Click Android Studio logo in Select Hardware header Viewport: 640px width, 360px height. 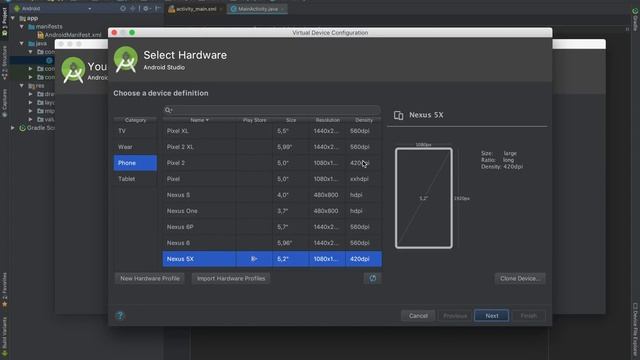tap(126, 60)
